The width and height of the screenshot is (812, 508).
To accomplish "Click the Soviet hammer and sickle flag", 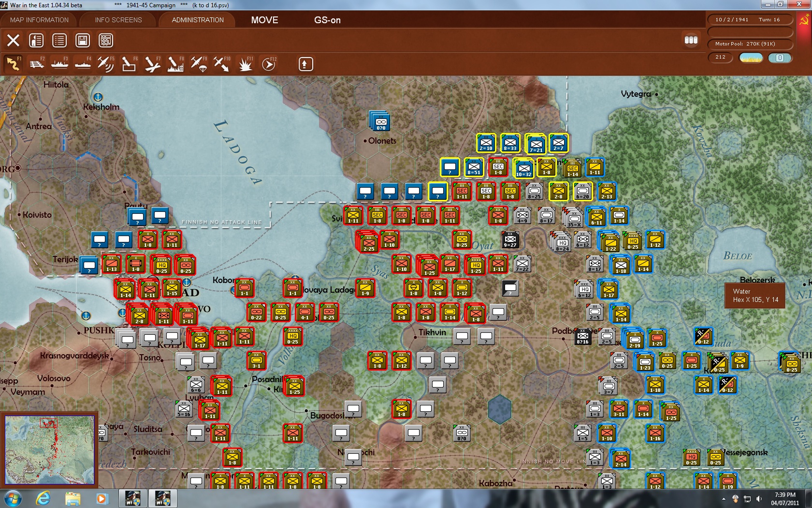I will coord(804,20).
